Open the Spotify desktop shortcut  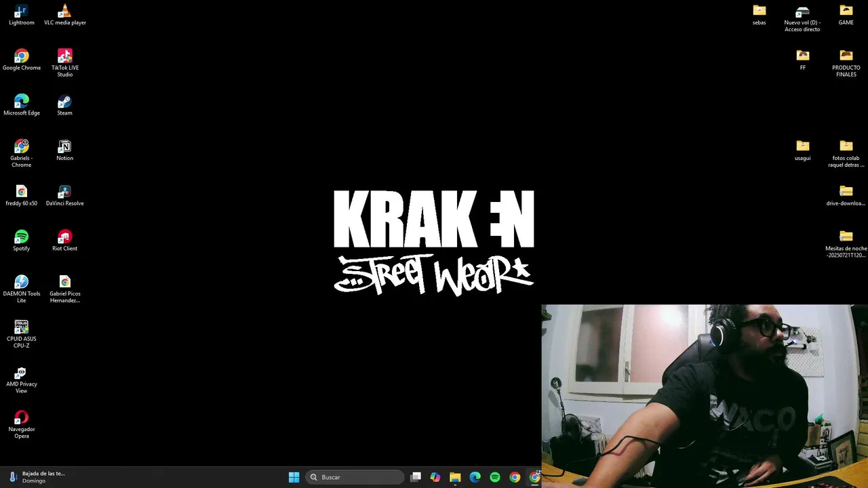coord(21,241)
